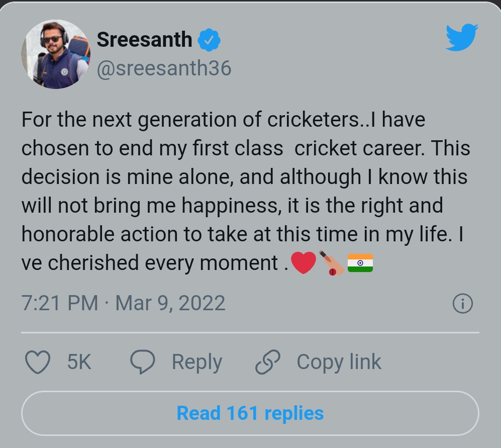Open the @sreesanth36 handle link
This screenshot has width=501, height=448.
click(x=164, y=68)
